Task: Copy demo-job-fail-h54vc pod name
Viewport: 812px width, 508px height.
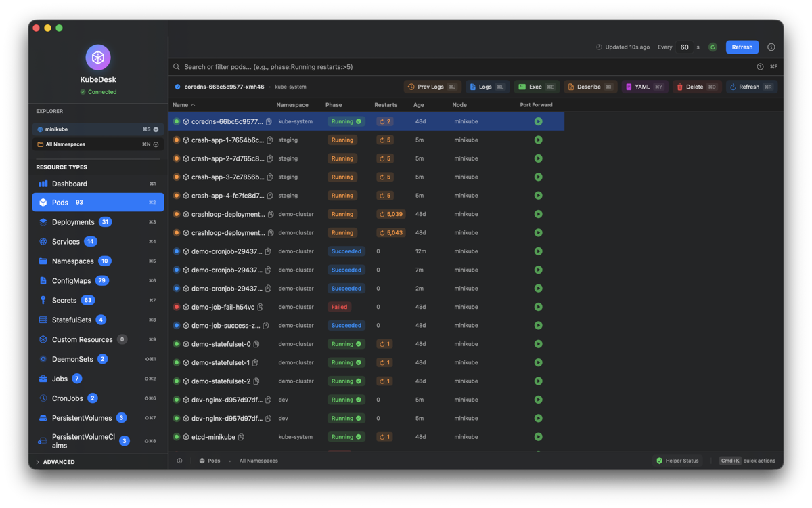Action: [x=261, y=307]
